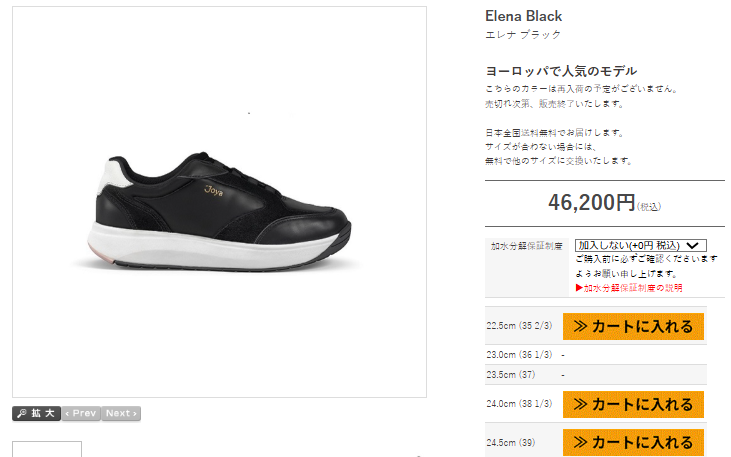Click the main black shoe product image
Screen dimensions: 731x457
(219, 212)
